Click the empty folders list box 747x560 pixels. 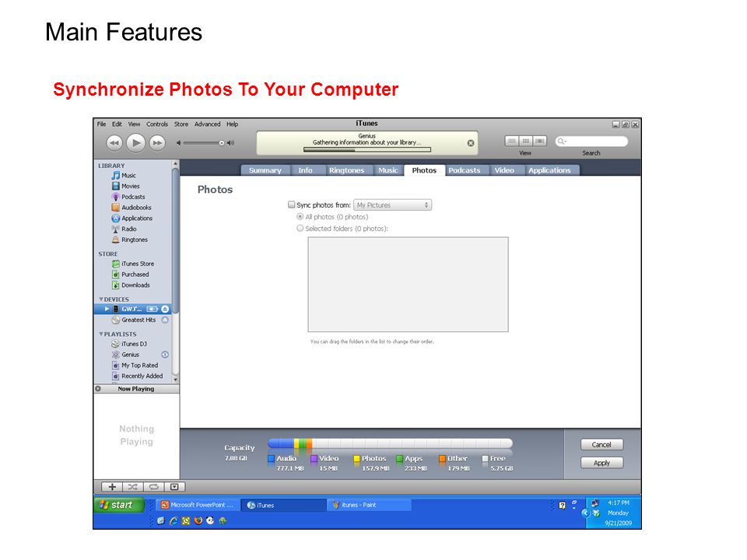(x=409, y=285)
